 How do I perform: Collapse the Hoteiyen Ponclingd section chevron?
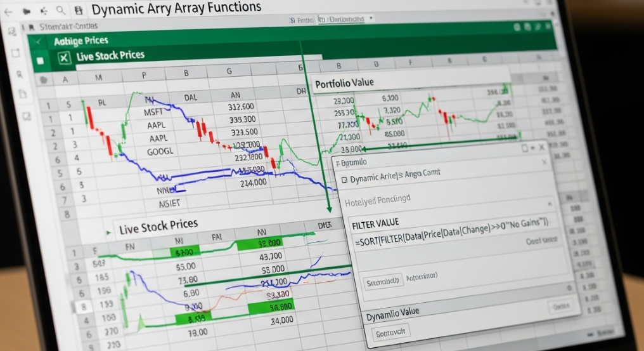[550, 204]
